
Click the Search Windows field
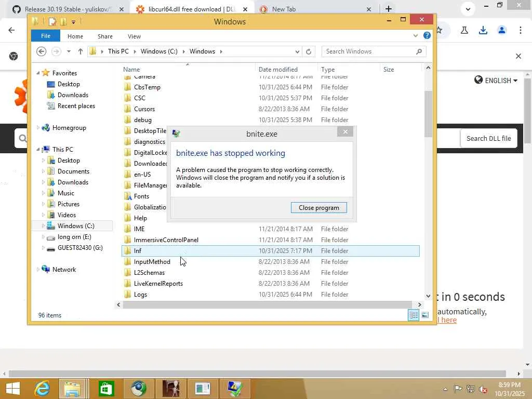pyautogui.click(x=373, y=51)
